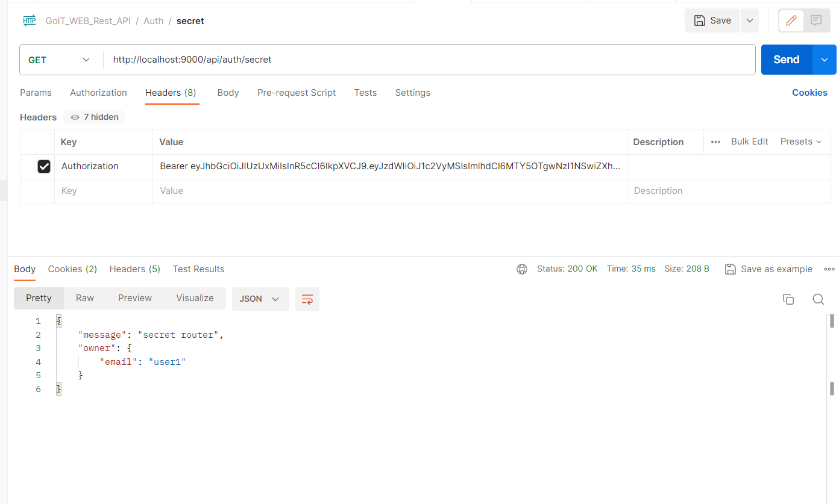Toggle the line wrap icon
The height and width of the screenshot is (504, 839).
[307, 299]
